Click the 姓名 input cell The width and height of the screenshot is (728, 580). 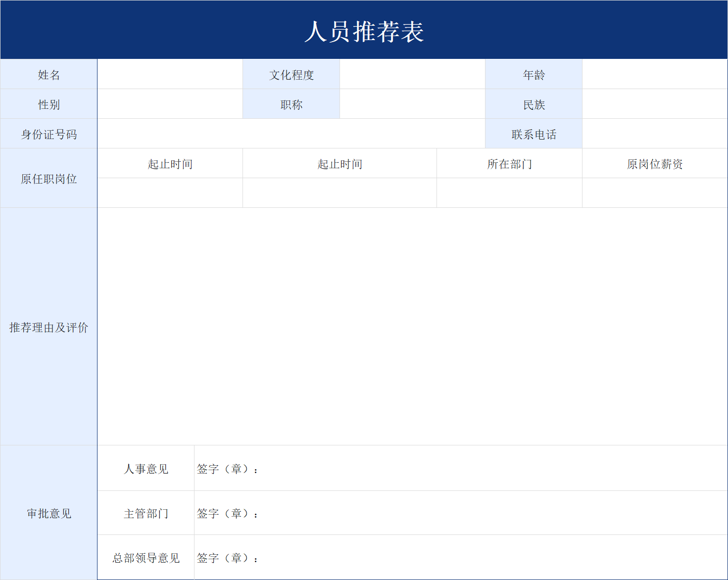pyautogui.click(x=170, y=74)
